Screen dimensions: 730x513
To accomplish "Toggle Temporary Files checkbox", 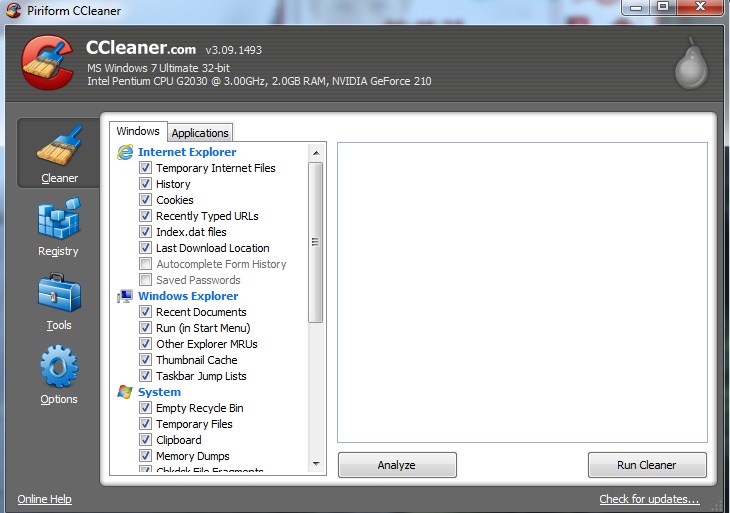I will pyautogui.click(x=146, y=424).
